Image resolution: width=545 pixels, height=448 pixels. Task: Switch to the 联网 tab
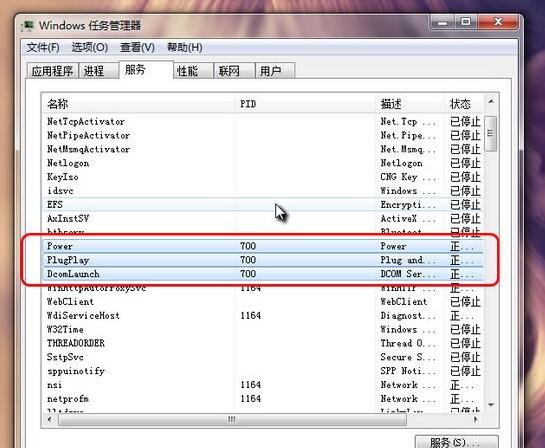[x=234, y=71]
